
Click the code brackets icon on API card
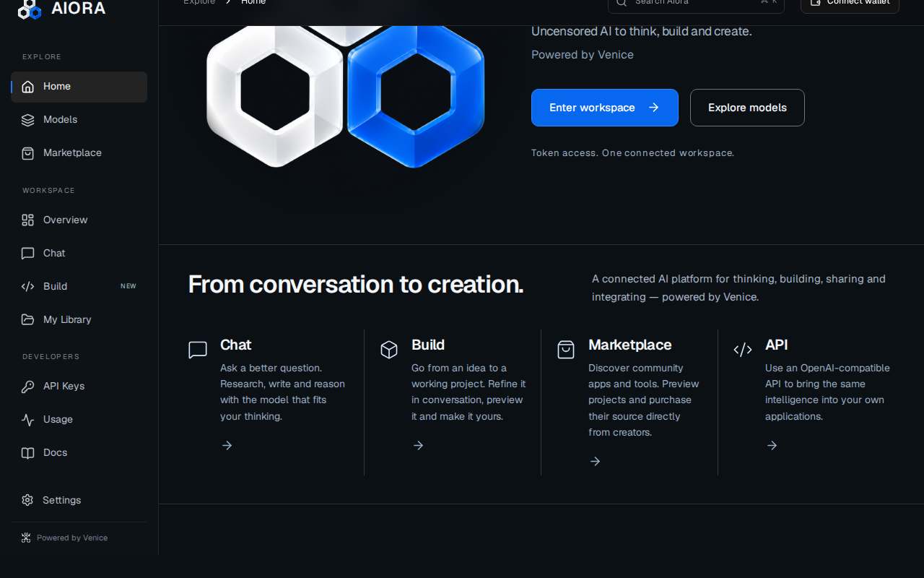click(743, 350)
